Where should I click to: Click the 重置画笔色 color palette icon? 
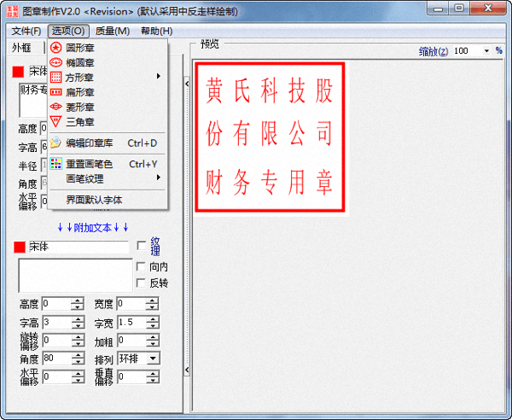[x=56, y=164]
